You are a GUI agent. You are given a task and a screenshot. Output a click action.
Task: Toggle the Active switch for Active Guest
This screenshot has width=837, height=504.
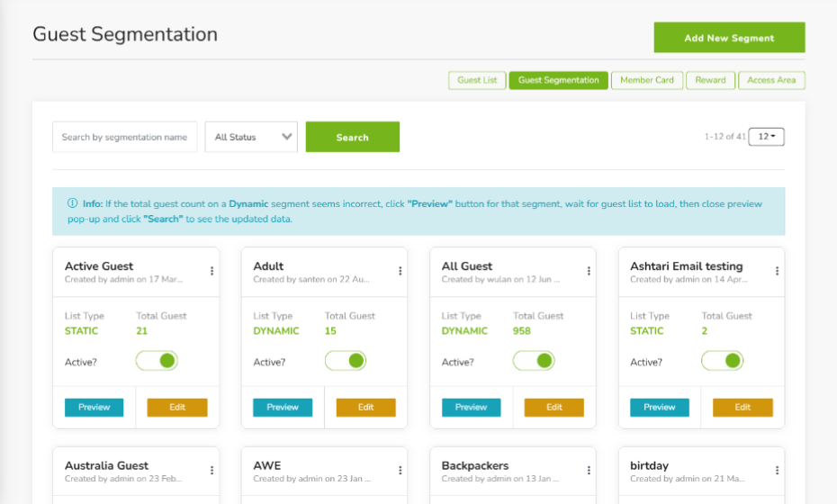click(157, 361)
